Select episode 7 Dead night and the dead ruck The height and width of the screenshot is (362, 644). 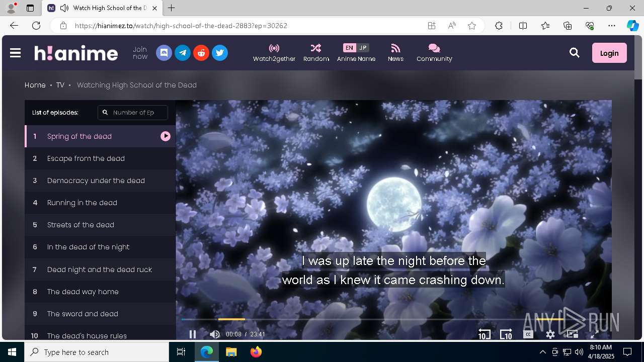[x=100, y=269]
